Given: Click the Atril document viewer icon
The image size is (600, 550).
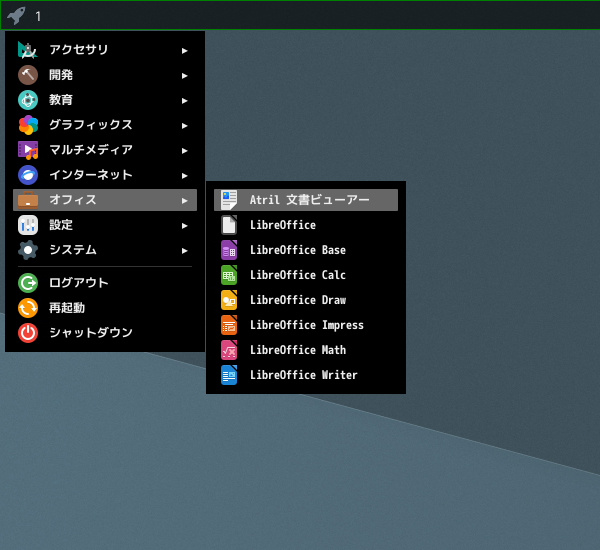Looking at the screenshot, I should 229,200.
